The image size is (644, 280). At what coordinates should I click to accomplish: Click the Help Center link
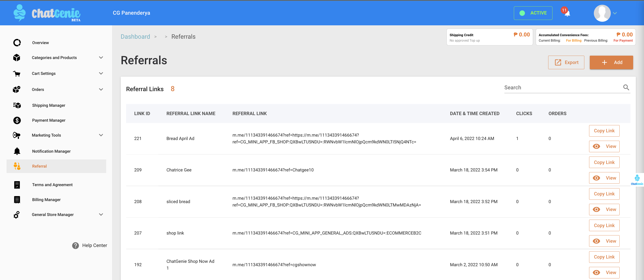[94, 245]
